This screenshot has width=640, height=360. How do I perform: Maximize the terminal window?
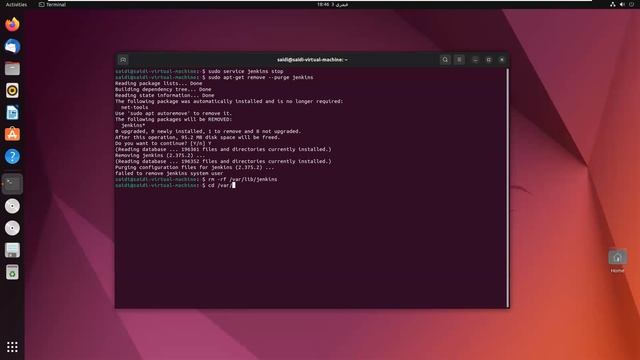click(489, 60)
